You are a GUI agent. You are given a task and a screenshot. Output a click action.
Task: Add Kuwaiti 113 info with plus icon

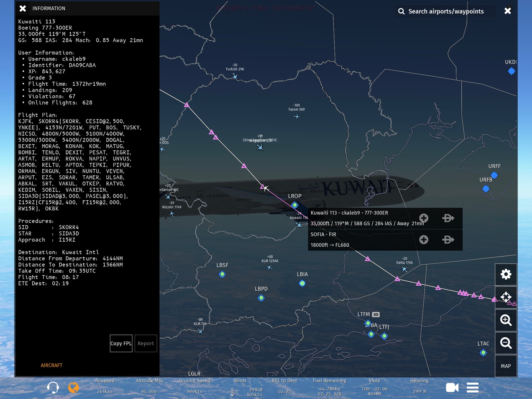click(423, 218)
